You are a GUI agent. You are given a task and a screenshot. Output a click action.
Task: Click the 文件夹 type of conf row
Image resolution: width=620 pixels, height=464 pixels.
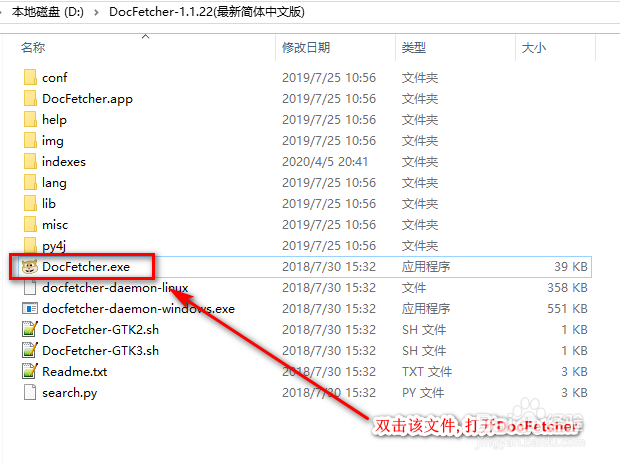tap(420, 78)
